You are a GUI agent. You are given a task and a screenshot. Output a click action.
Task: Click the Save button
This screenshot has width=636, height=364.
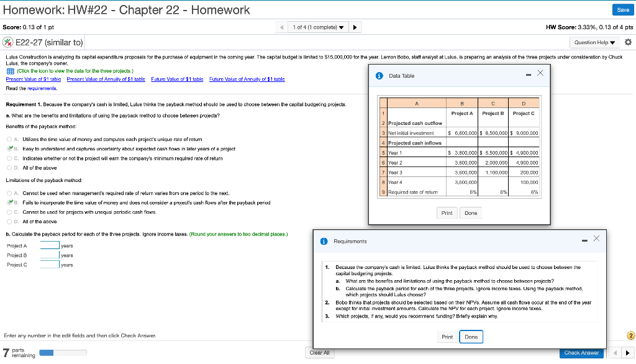tap(622, 10)
